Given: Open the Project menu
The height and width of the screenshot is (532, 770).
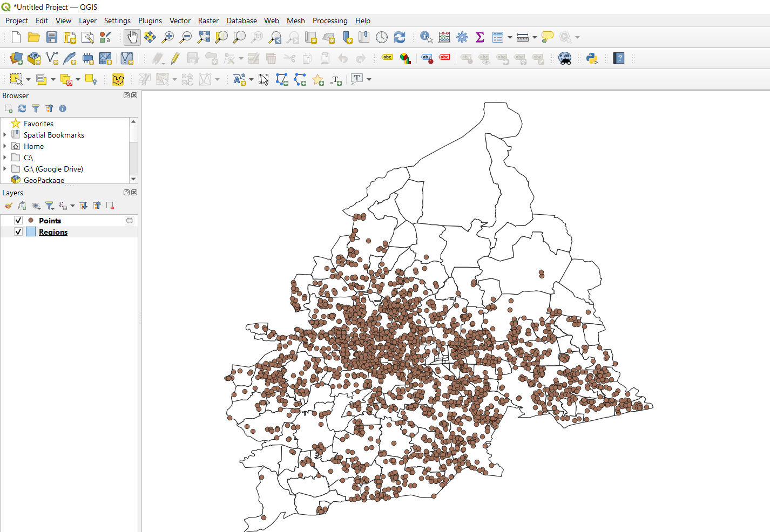Looking at the screenshot, I should click(17, 21).
